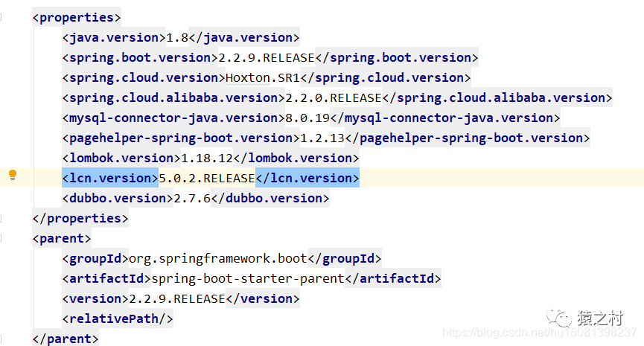Click the highlighted closing lcn.version tag
644x346 pixels.
[307, 178]
